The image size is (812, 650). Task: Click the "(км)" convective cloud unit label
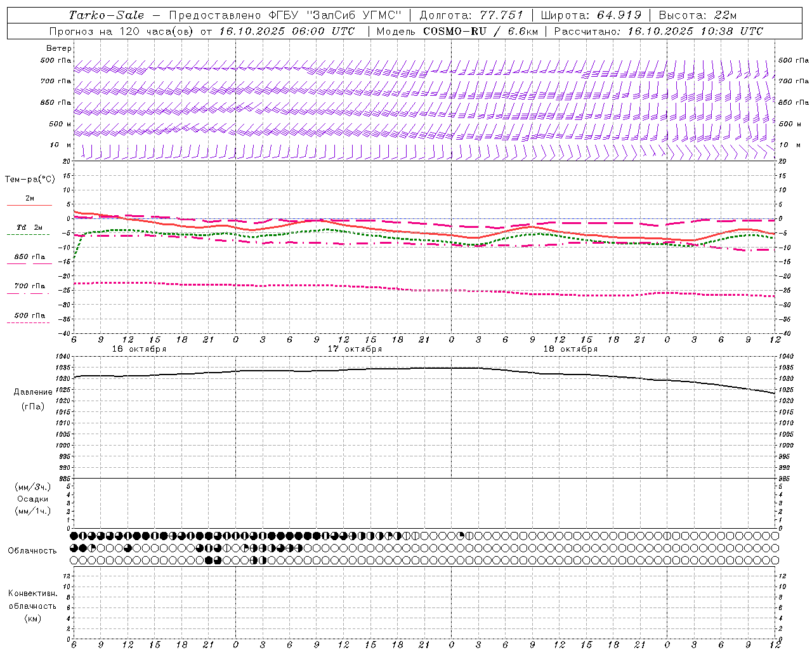point(33,618)
